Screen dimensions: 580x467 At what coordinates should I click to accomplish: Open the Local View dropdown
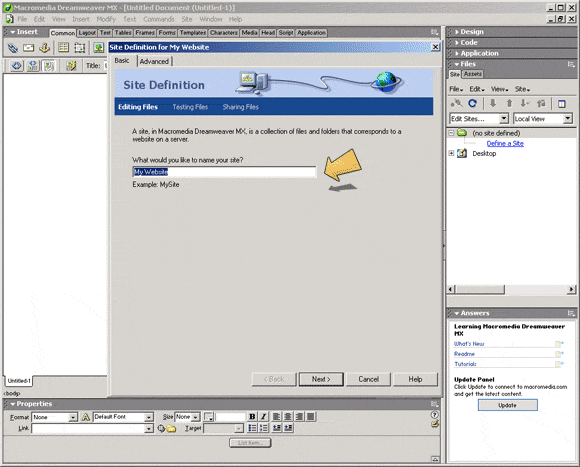[x=543, y=119]
